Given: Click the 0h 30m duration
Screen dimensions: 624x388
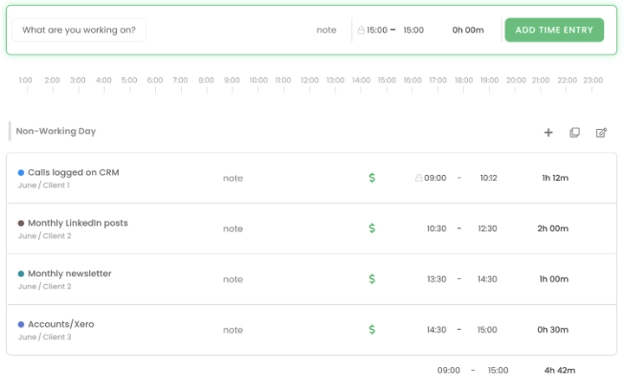Looking at the screenshot, I should [x=553, y=330].
